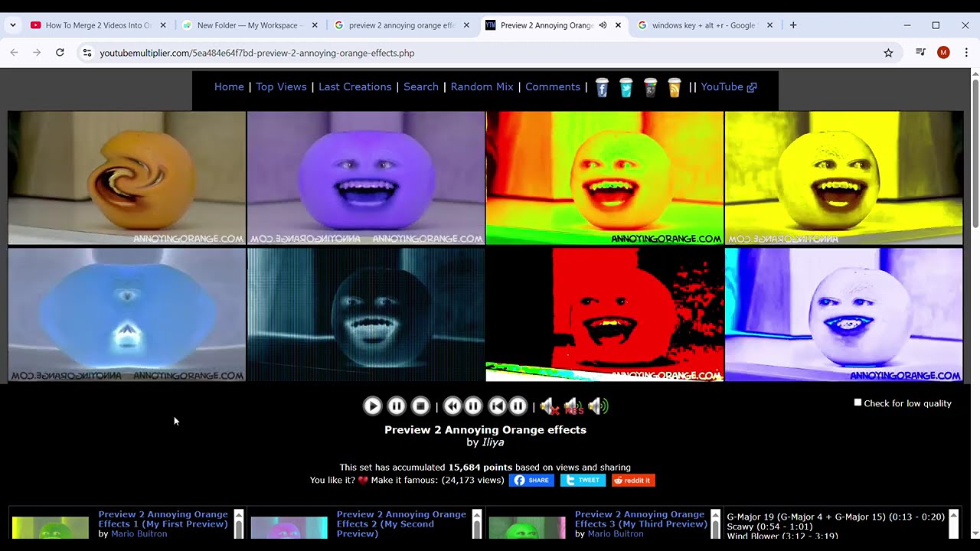The height and width of the screenshot is (551, 980).
Task: Click the dark teal striped orange video
Action: point(366,315)
